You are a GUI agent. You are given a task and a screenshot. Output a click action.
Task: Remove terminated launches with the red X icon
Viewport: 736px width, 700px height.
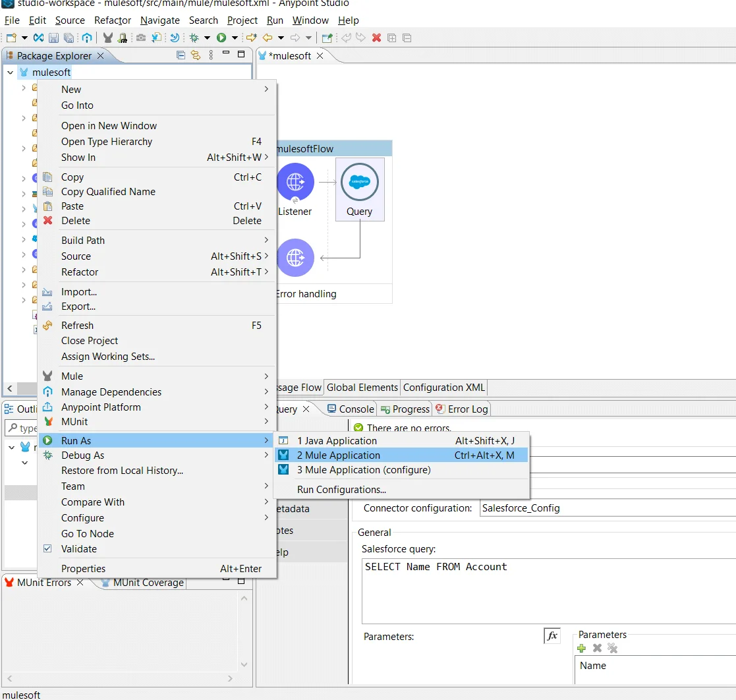[x=376, y=38]
